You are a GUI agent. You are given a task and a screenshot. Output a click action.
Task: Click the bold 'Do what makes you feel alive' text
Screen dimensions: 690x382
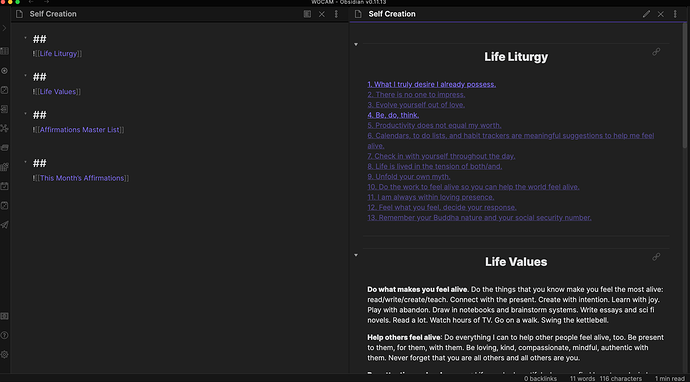(418, 290)
